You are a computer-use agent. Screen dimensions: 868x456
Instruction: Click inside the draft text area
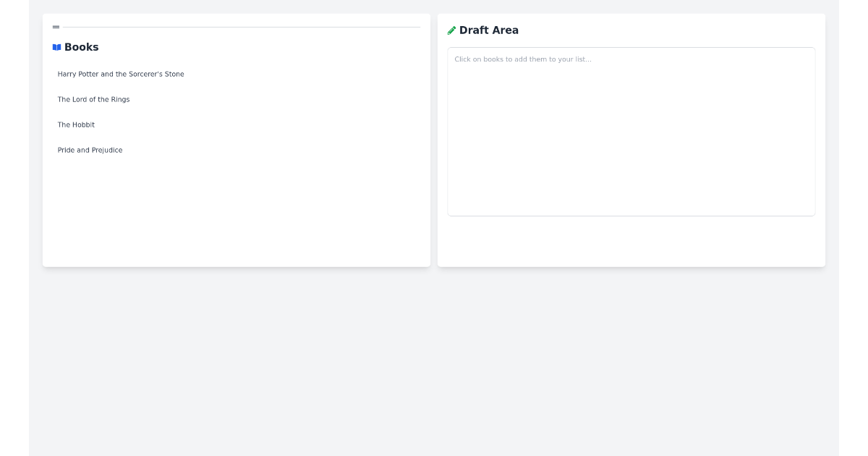pyautogui.click(x=631, y=130)
